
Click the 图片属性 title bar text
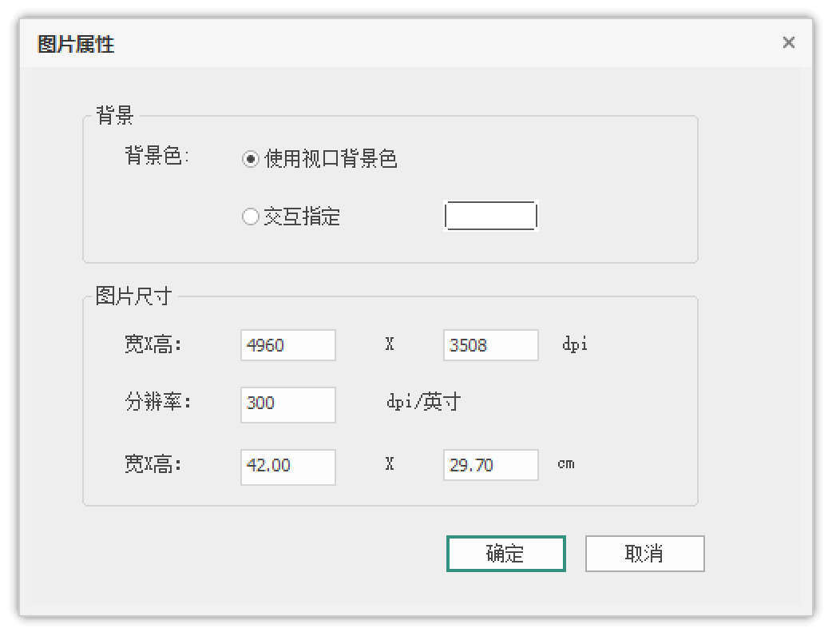click(x=76, y=44)
